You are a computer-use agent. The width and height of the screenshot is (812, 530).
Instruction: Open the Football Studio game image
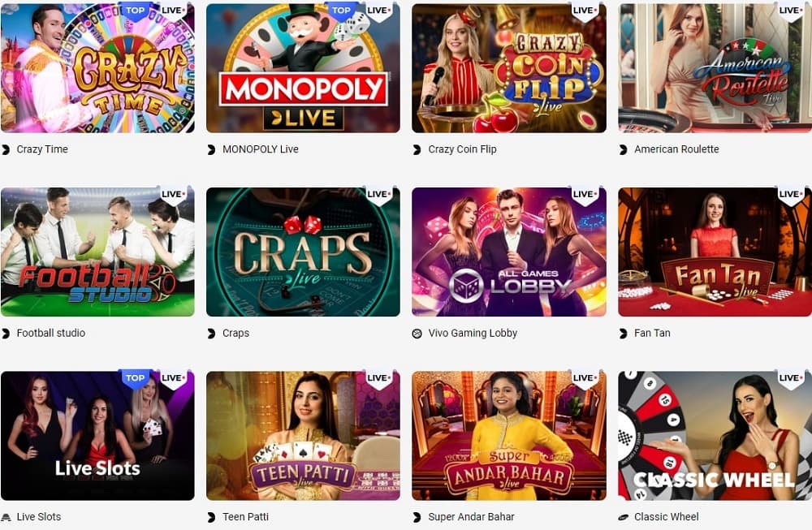(98, 252)
